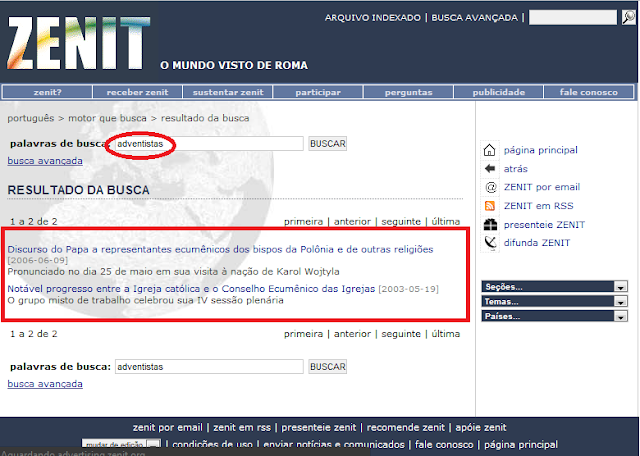Click português in breadcrumb
640x456 pixels.
[x=31, y=118]
